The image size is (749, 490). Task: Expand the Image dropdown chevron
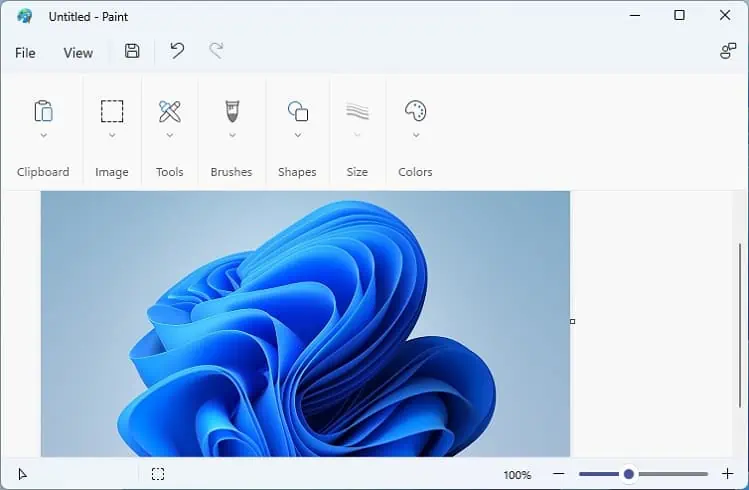pyautogui.click(x=112, y=136)
